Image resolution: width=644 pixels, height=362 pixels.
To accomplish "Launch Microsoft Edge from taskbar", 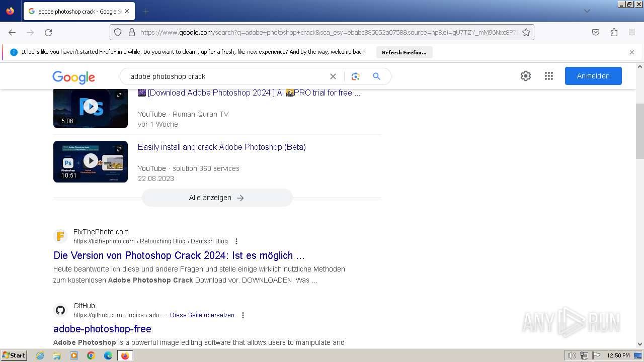I will click(x=108, y=355).
